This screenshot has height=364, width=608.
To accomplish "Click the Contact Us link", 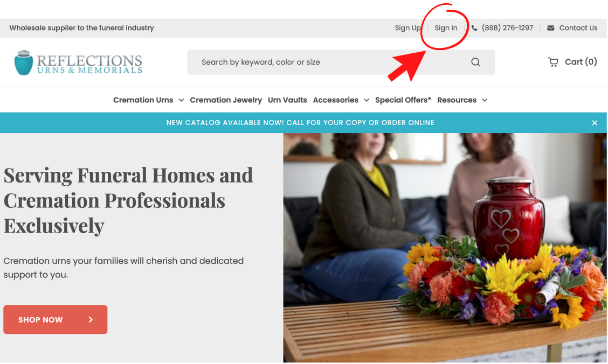I will click(x=578, y=28).
